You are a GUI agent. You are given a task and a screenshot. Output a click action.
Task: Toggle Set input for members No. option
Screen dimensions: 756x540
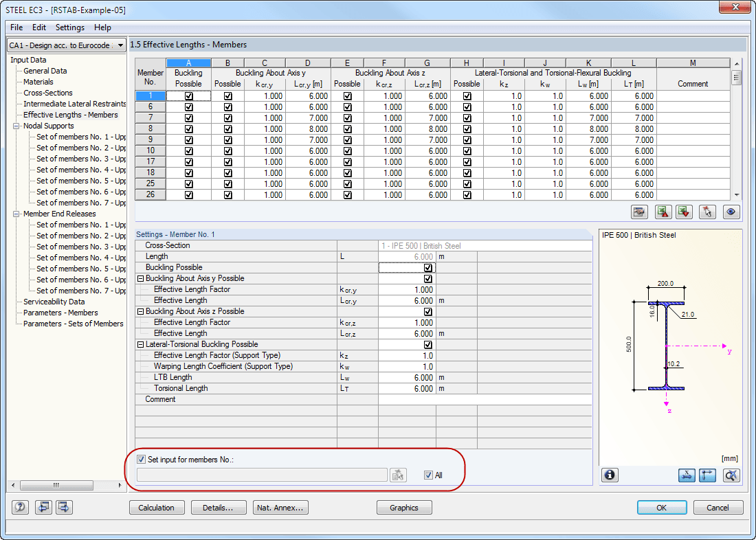[141, 460]
